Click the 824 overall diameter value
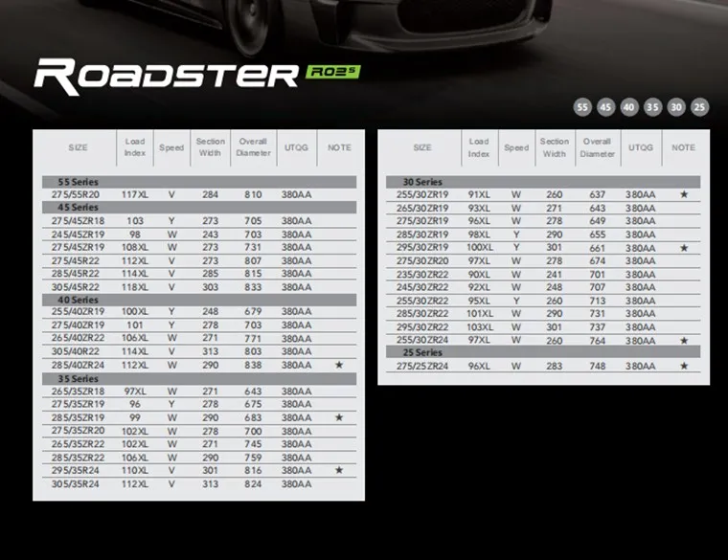Screen dimensions: 728x560 [253, 484]
